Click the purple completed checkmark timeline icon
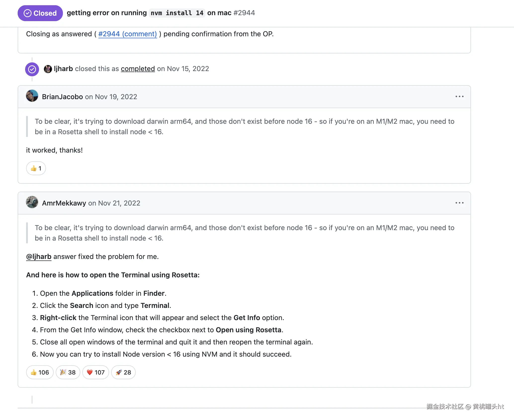Viewport: 514px width, 420px height. pyautogui.click(x=32, y=69)
